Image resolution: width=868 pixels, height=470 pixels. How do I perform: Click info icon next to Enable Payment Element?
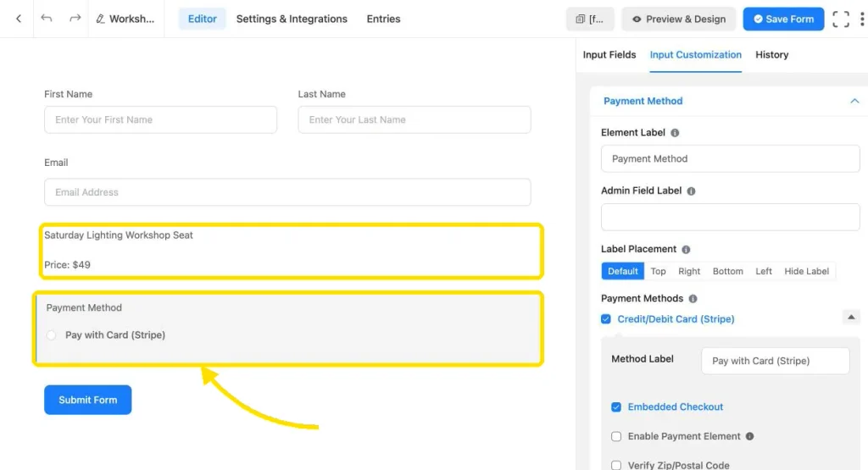coord(749,436)
